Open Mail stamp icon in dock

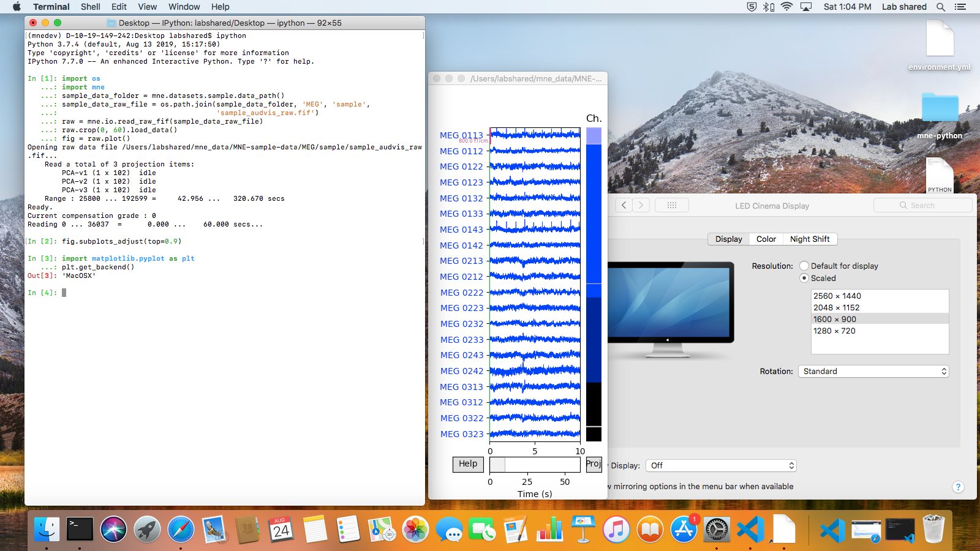(214, 530)
